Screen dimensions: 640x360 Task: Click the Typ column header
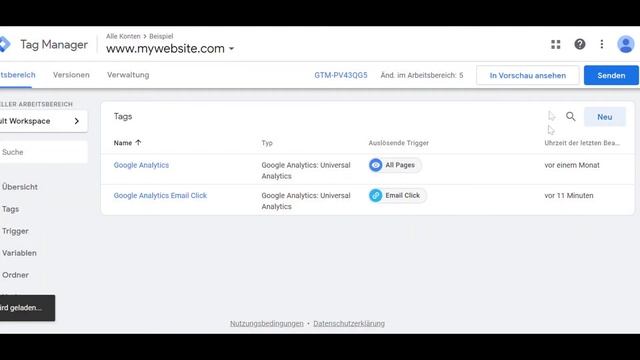(267, 143)
